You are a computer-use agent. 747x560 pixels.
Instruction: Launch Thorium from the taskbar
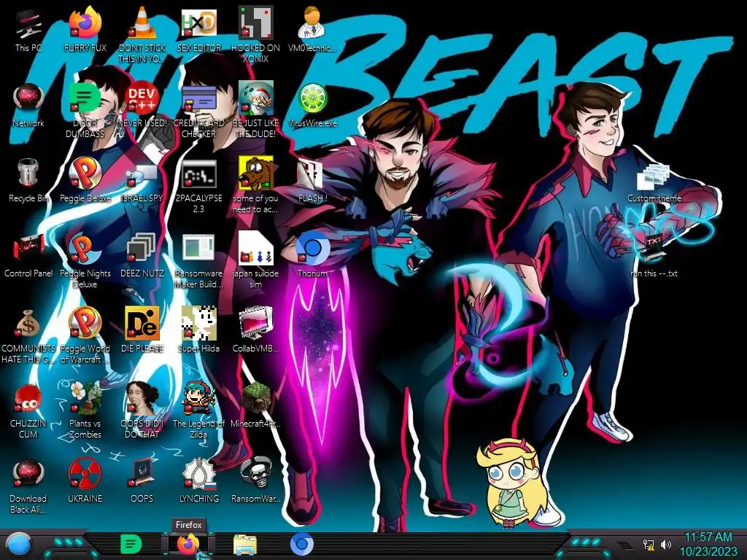301,544
